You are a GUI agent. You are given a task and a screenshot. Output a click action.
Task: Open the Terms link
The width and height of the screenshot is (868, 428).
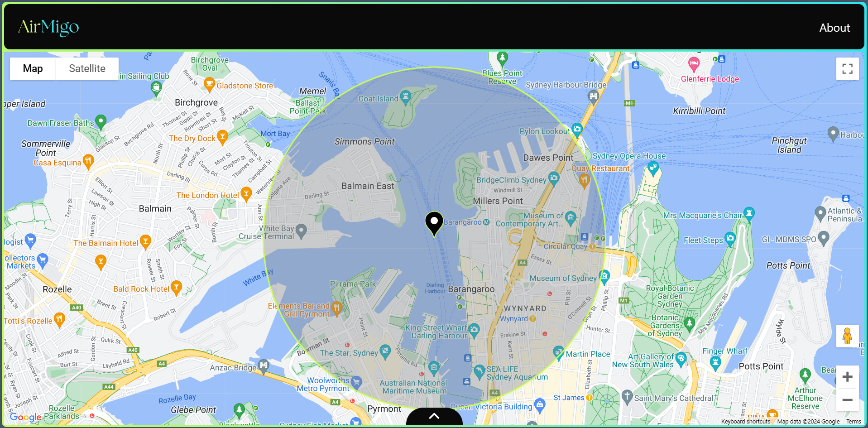tap(854, 422)
